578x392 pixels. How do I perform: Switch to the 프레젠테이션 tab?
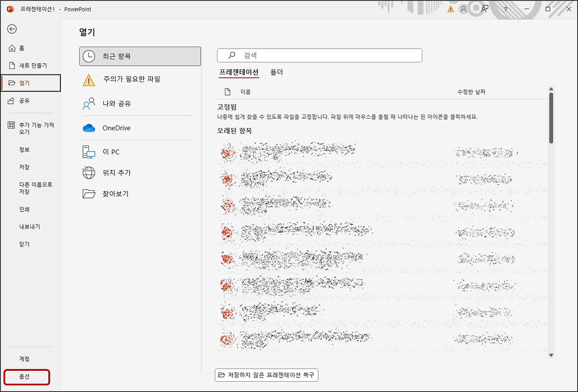[239, 72]
